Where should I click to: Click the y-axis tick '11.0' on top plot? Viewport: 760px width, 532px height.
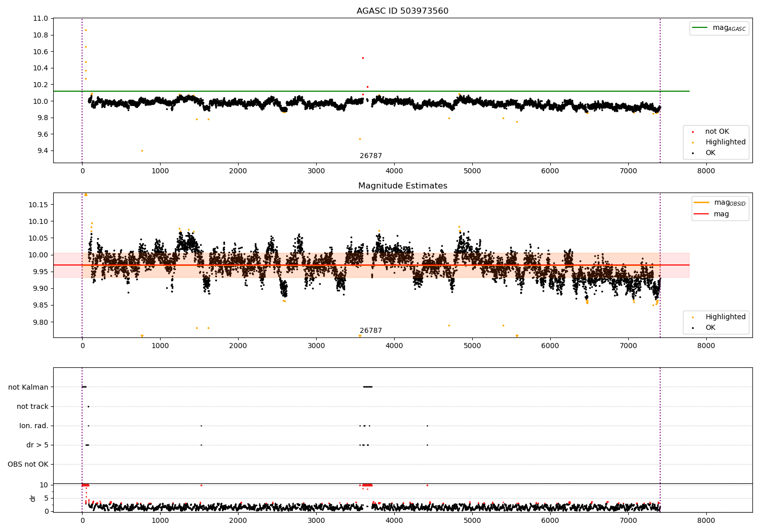[x=41, y=19]
